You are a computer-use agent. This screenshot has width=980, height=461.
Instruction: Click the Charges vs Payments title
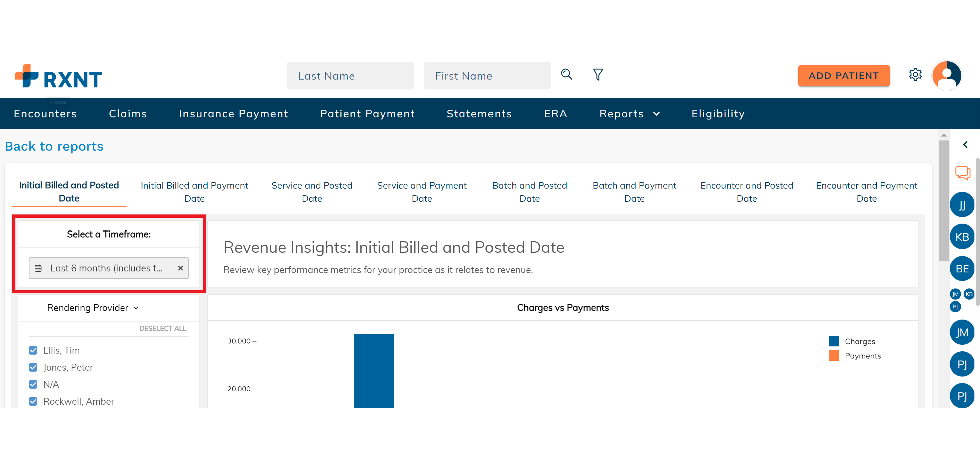pos(563,308)
